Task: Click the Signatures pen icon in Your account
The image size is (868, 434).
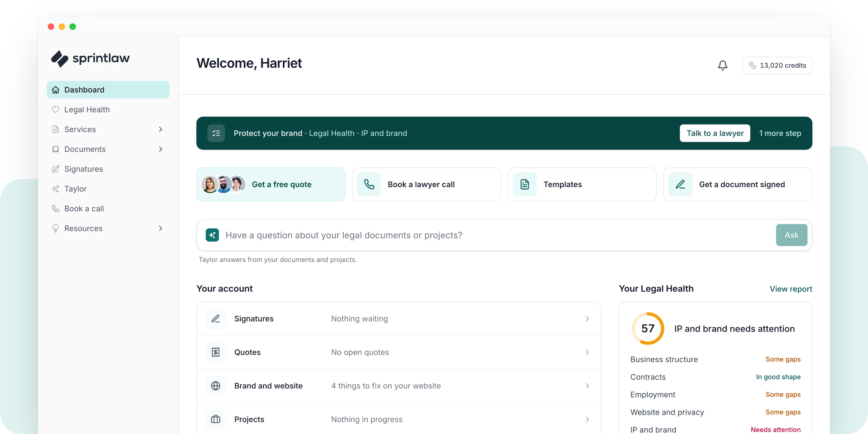Action: [x=216, y=318]
